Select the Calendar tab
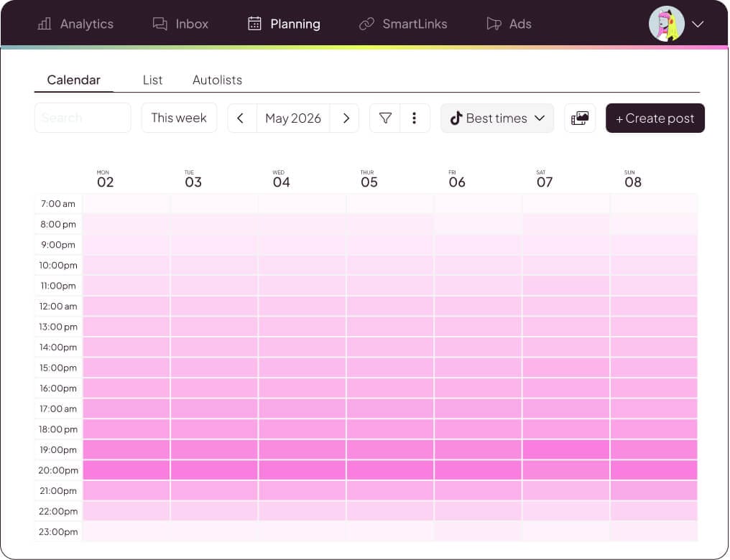 pyautogui.click(x=73, y=80)
